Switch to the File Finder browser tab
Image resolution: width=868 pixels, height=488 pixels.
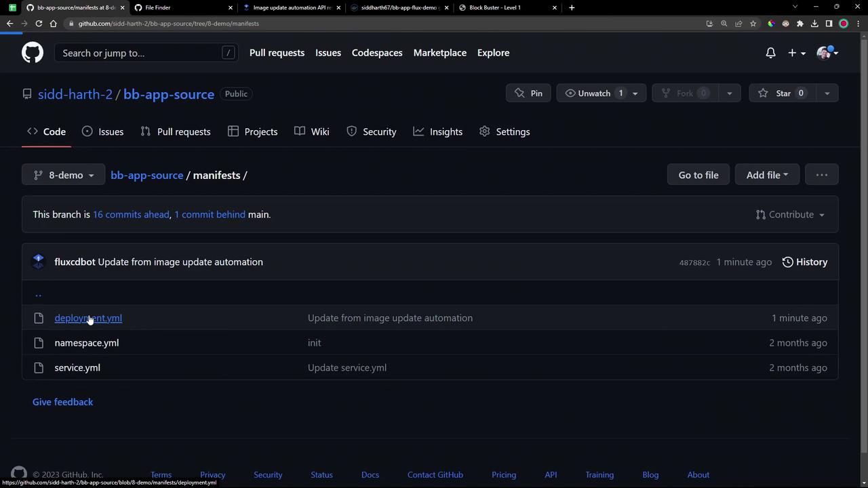tap(182, 7)
